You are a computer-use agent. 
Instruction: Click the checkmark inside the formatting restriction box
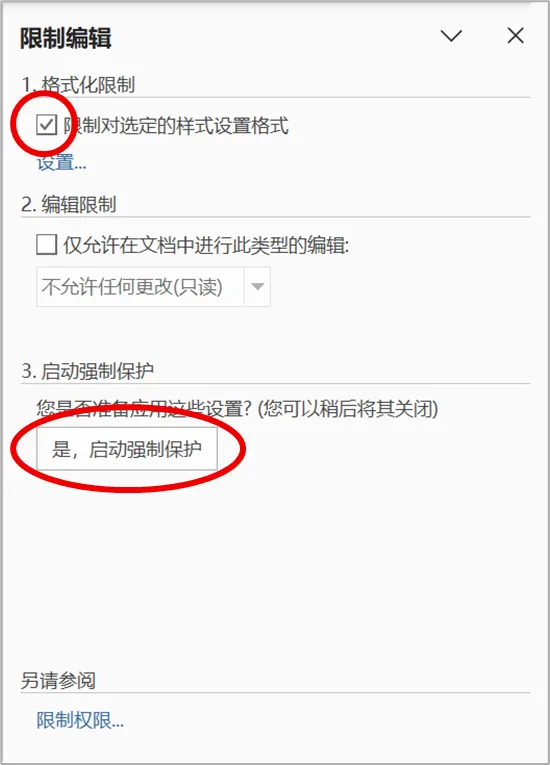(x=46, y=125)
